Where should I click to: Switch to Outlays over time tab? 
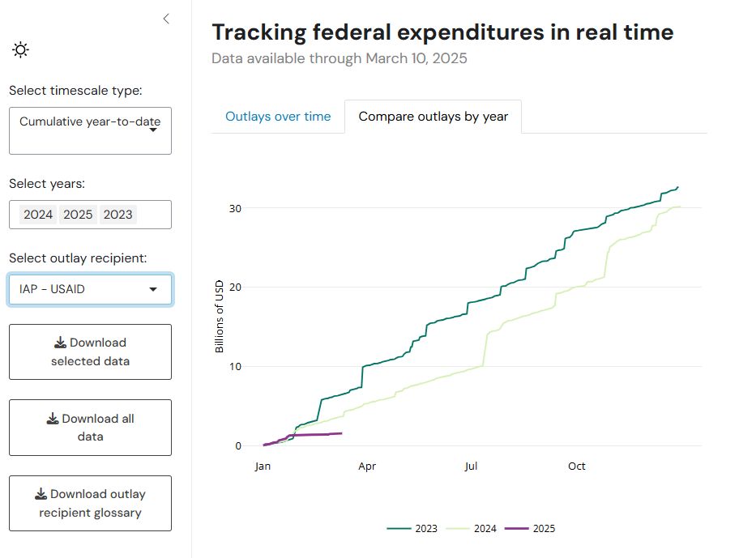278,117
